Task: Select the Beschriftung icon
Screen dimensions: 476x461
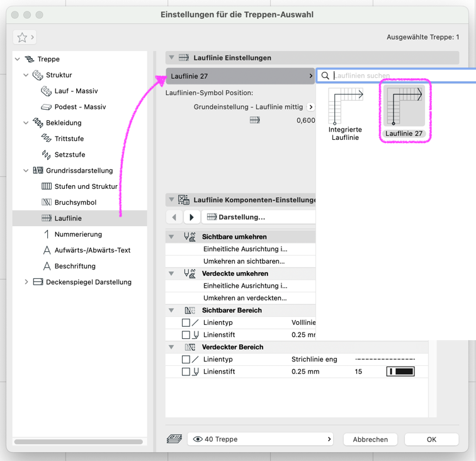Action: point(47,266)
